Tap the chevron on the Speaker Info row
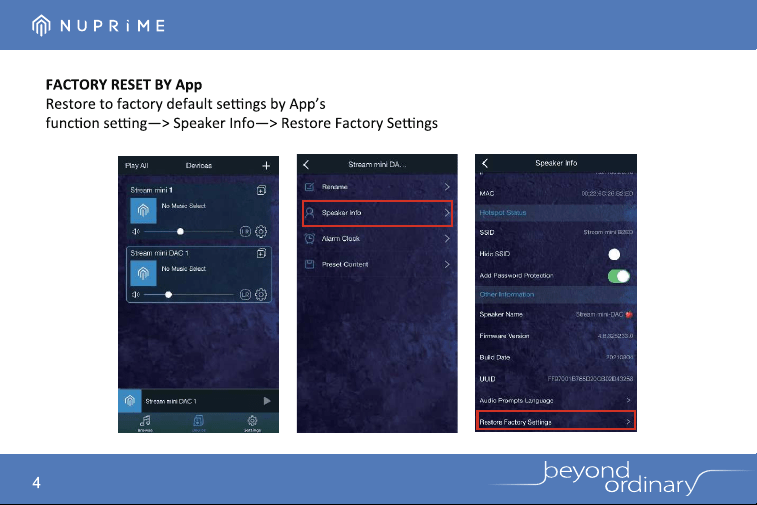757x505 pixels. pos(447,213)
